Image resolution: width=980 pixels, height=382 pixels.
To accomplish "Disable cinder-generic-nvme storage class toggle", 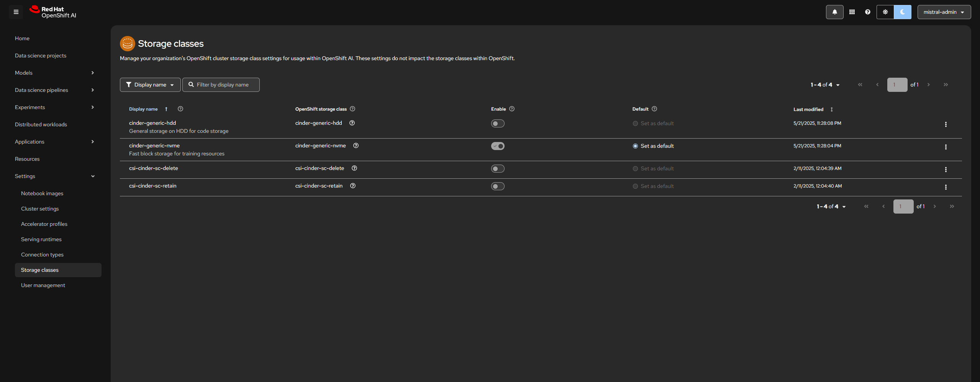I will [x=498, y=146].
